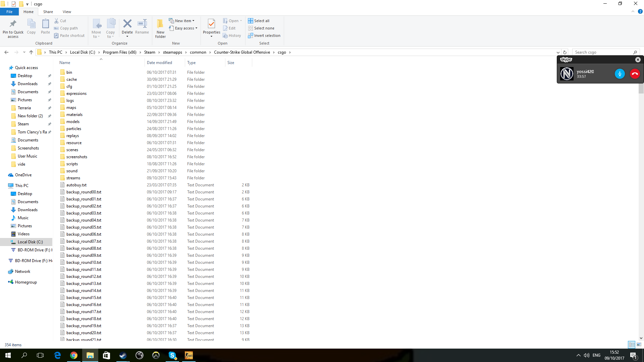644x362 pixels.
Task: Expand the Open command dropdown arrow
Action: (x=241, y=21)
